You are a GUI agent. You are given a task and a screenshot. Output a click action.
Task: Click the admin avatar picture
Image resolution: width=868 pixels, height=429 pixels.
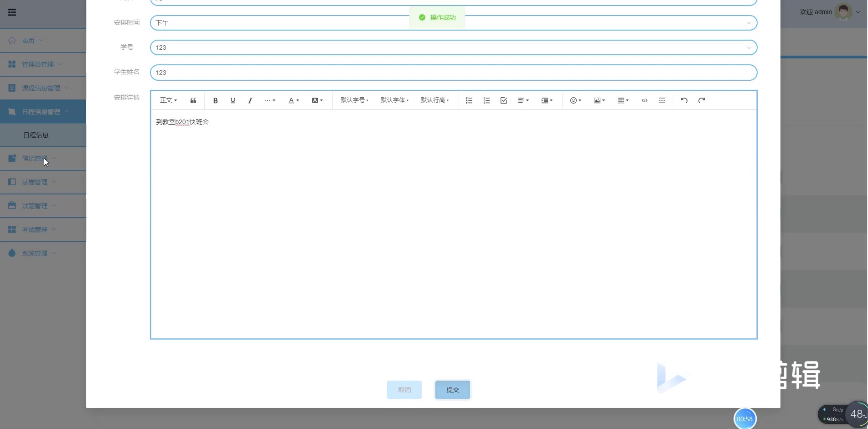click(843, 12)
